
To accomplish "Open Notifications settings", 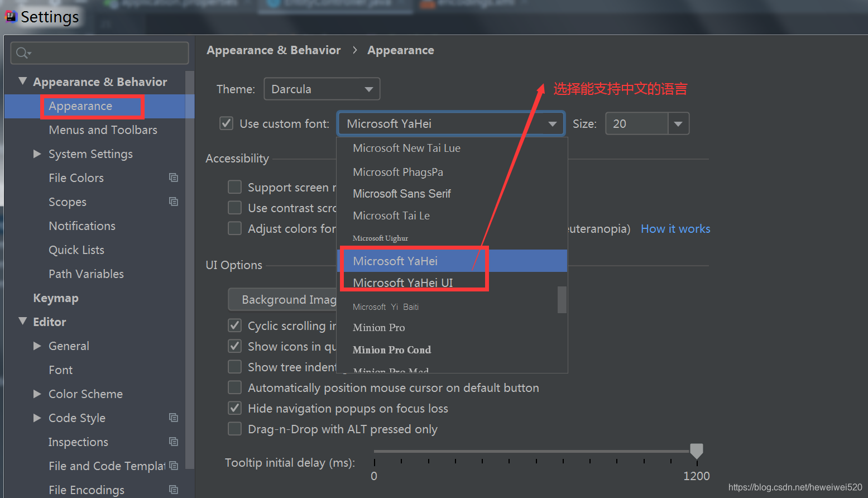I will pos(82,226).
